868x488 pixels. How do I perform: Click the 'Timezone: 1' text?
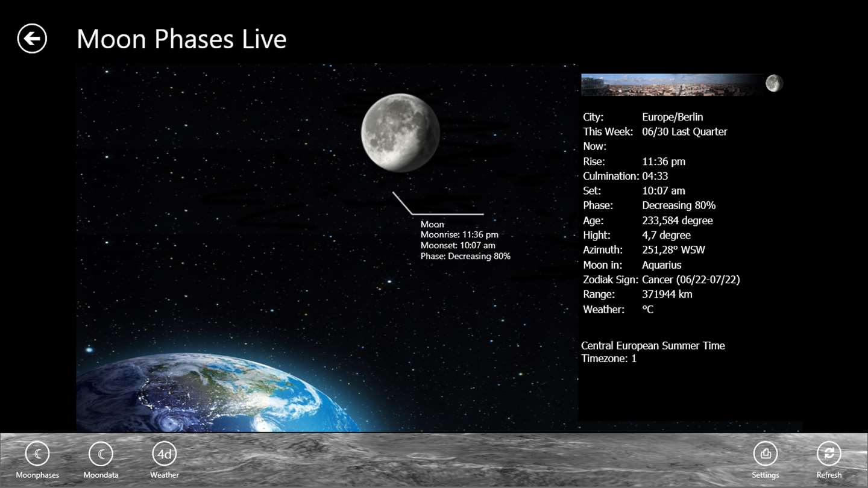pyautogui.click(x=609, y=358)
